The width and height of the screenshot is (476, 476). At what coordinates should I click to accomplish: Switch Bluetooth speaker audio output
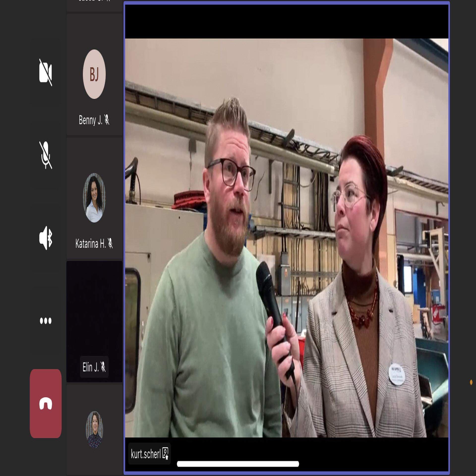[46, 238]
